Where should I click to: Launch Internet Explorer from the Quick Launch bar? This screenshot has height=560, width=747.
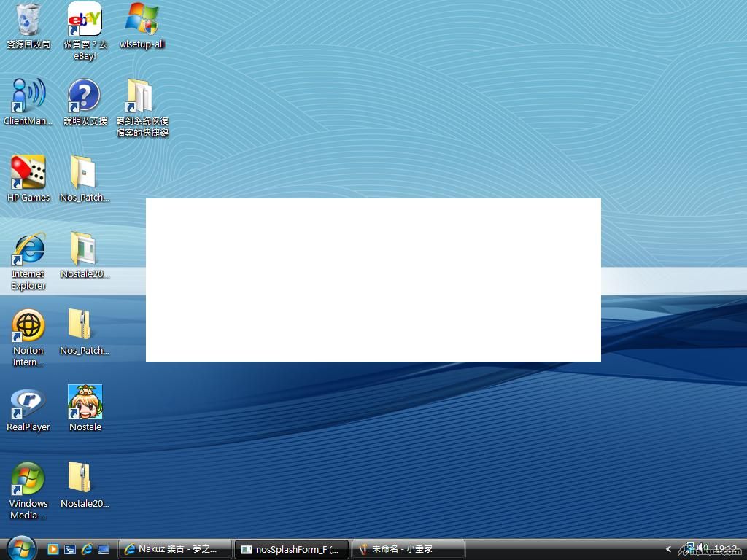[87, 549]
